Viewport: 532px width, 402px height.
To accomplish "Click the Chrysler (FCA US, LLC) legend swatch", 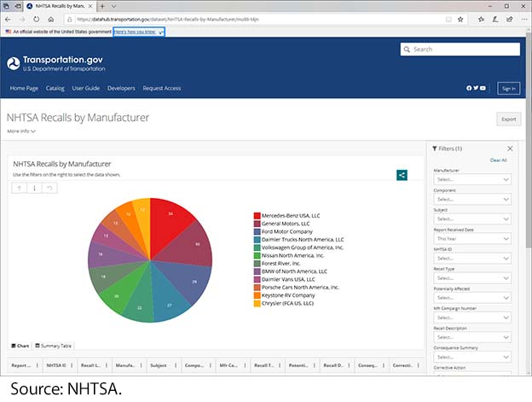I will (257, 303).
